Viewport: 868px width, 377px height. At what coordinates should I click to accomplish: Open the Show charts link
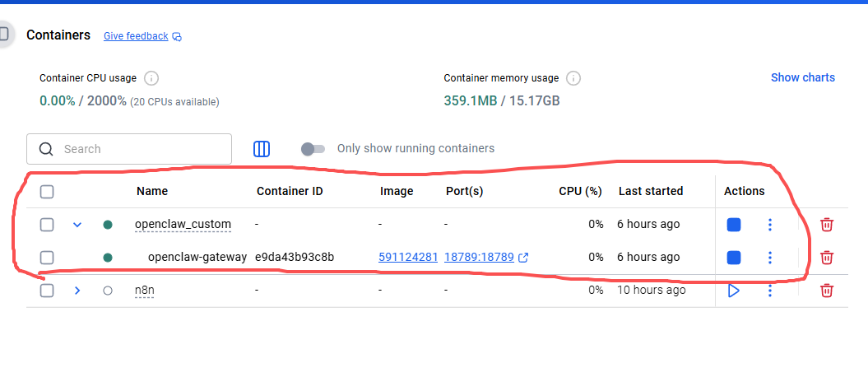[802, 77]
